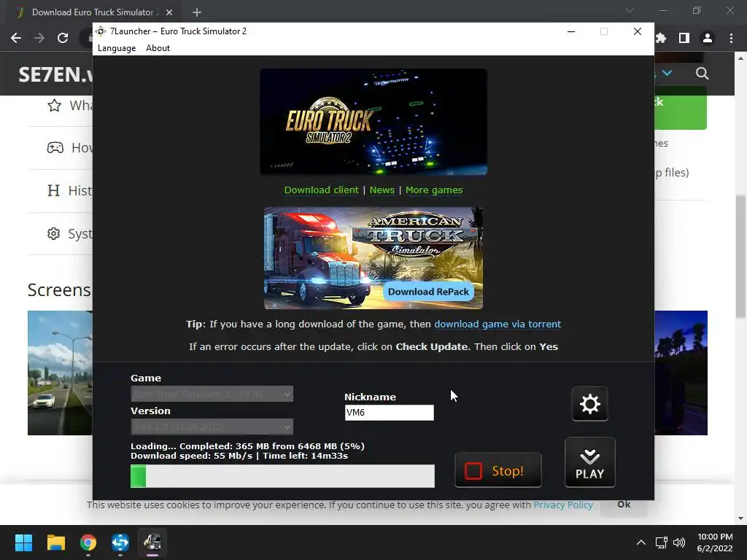Open a new Chrome tab
The image size is (747, 560).
tap(197, 12)
